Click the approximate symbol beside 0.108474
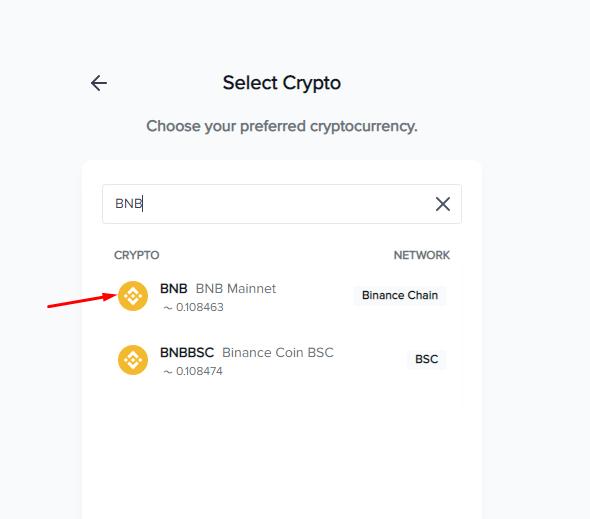The image size is (590, 519). [x=168, y=372]
